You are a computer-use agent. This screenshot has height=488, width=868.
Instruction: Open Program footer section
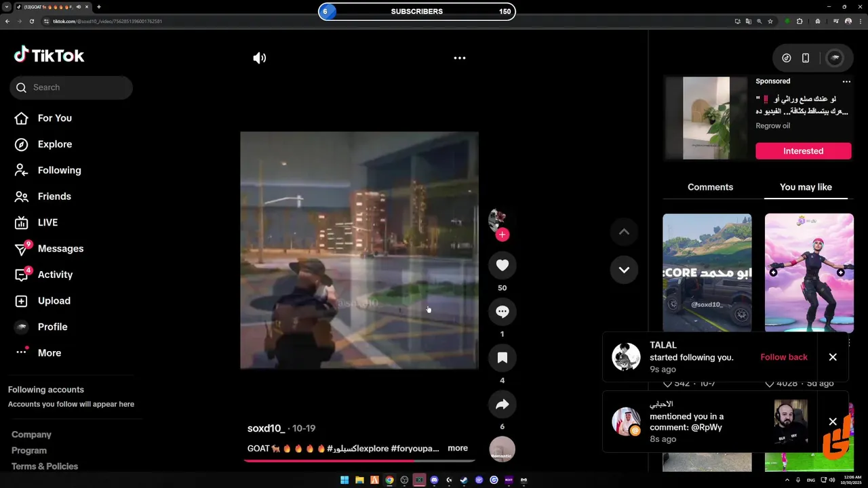pyautogui.click(x=29, y=451)
